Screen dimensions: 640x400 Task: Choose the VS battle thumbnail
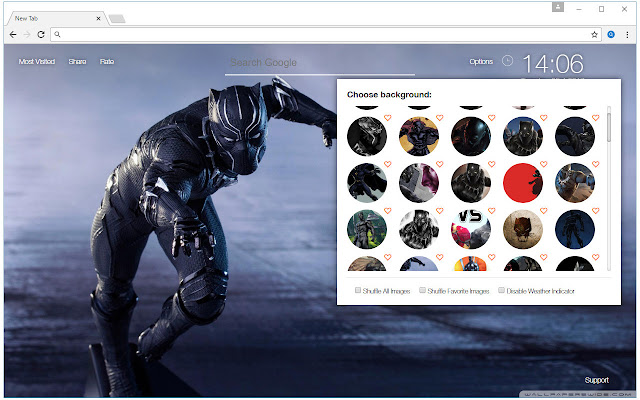471,229
